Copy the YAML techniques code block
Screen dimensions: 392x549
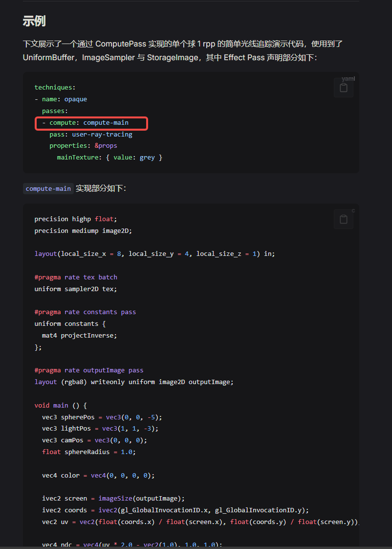343,88
